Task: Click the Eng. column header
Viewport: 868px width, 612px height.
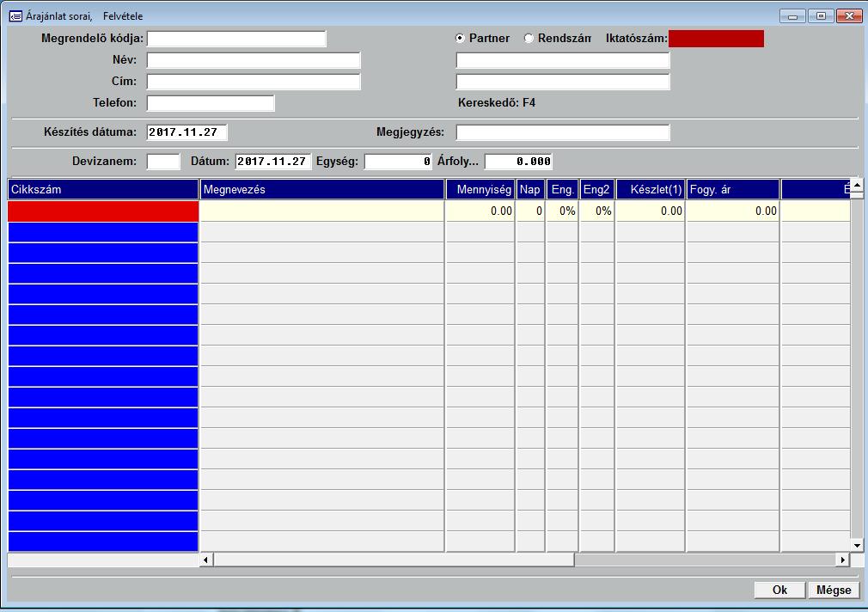Action: (x=562, y=189)
